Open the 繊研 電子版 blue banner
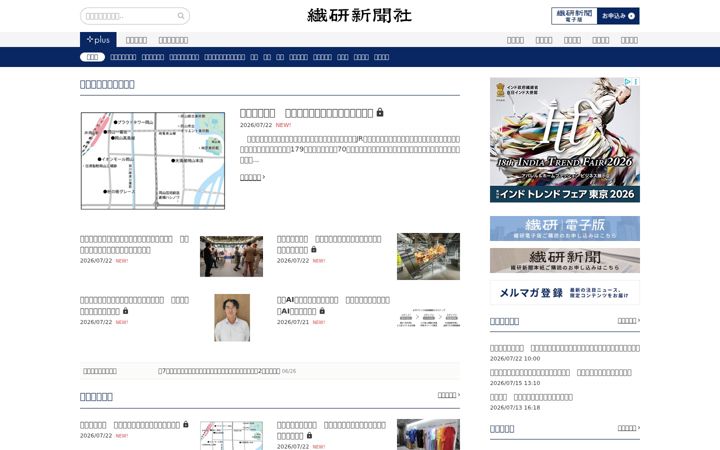 point(565,228)
